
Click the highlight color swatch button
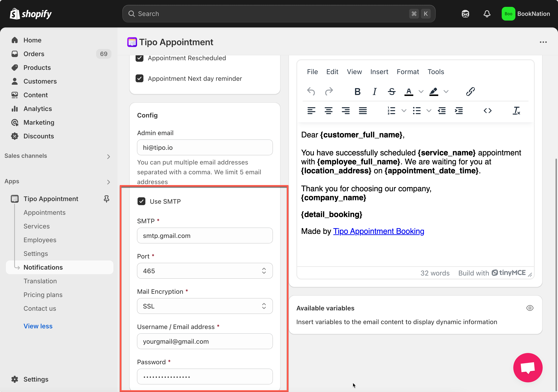pyautogui.click(x=434, y=92)
